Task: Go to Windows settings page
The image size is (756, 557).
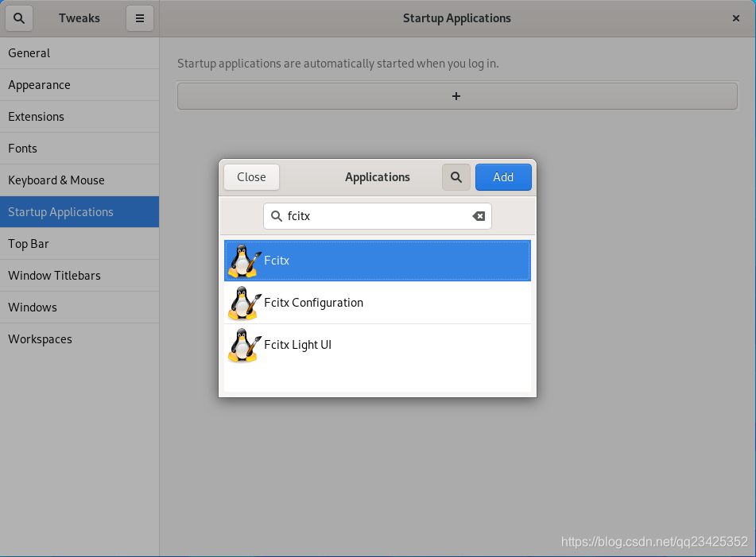Action: (79, 308)
